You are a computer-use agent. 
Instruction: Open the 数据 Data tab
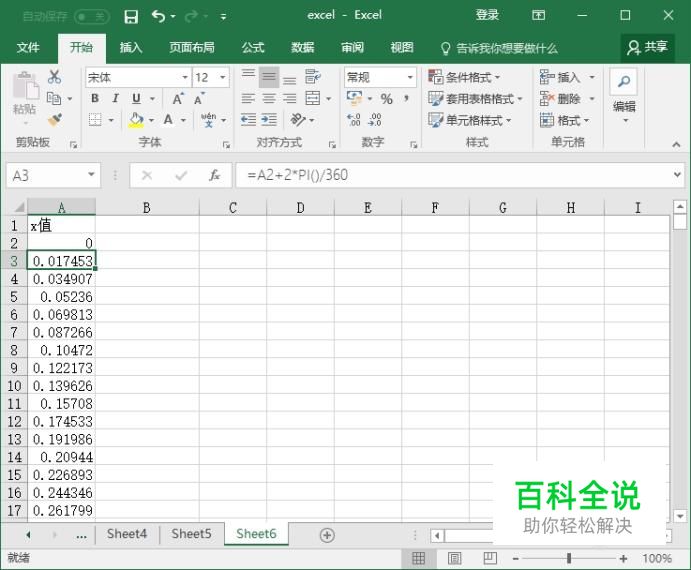pos(303,47)
